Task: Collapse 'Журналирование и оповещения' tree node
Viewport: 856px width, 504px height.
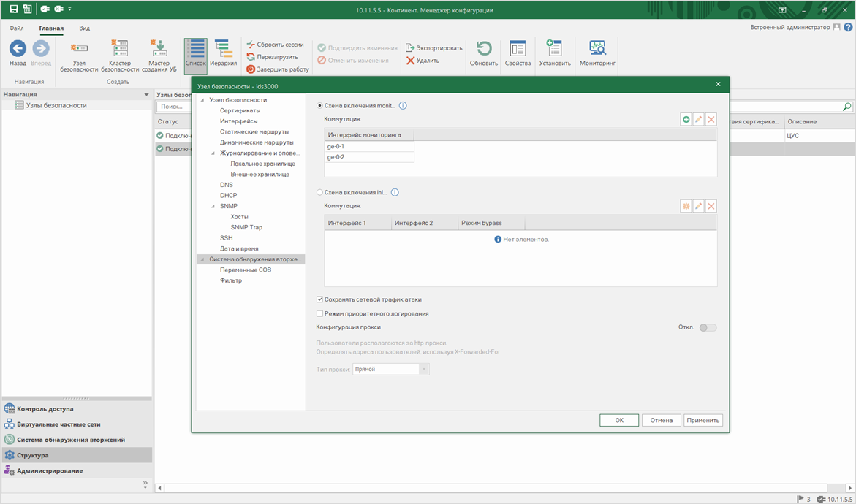Action: tap(213, 153)
